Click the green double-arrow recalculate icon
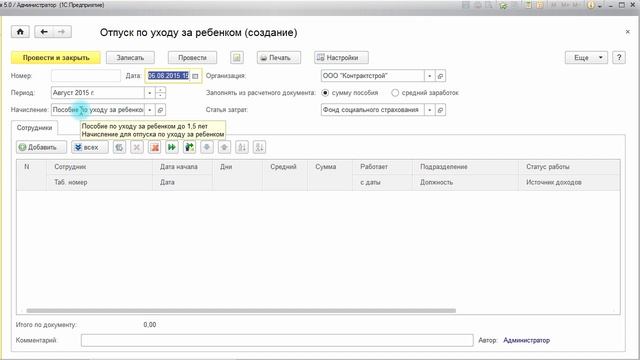This screenshot has width=640, height=360. click(x=172, y=147)
